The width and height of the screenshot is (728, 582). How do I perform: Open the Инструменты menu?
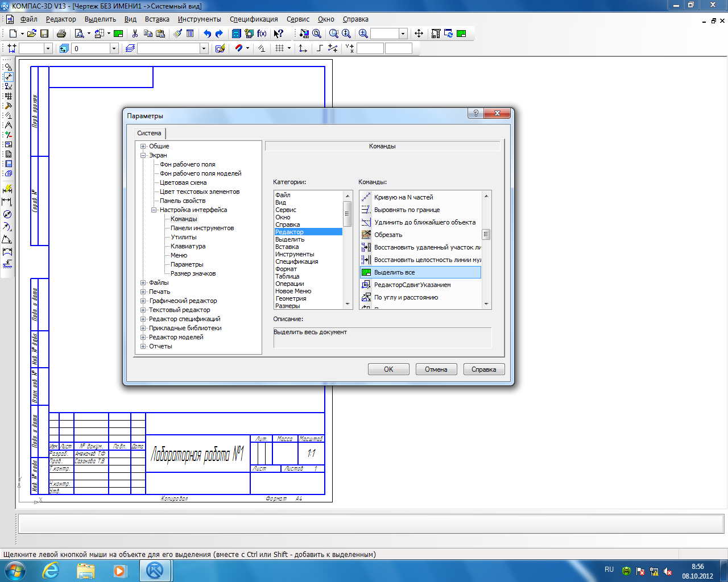click(x=199, y=19)
